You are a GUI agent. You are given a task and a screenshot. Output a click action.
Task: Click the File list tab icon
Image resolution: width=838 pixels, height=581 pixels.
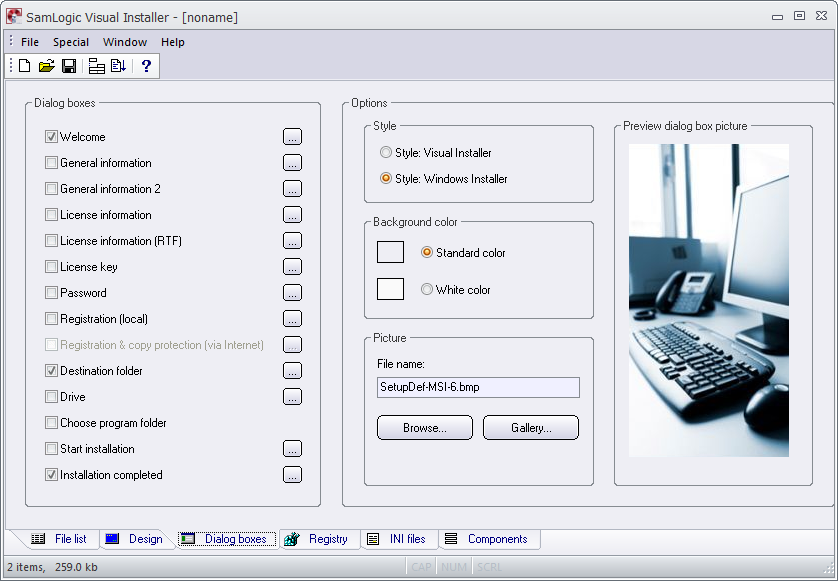click(38, 539)
